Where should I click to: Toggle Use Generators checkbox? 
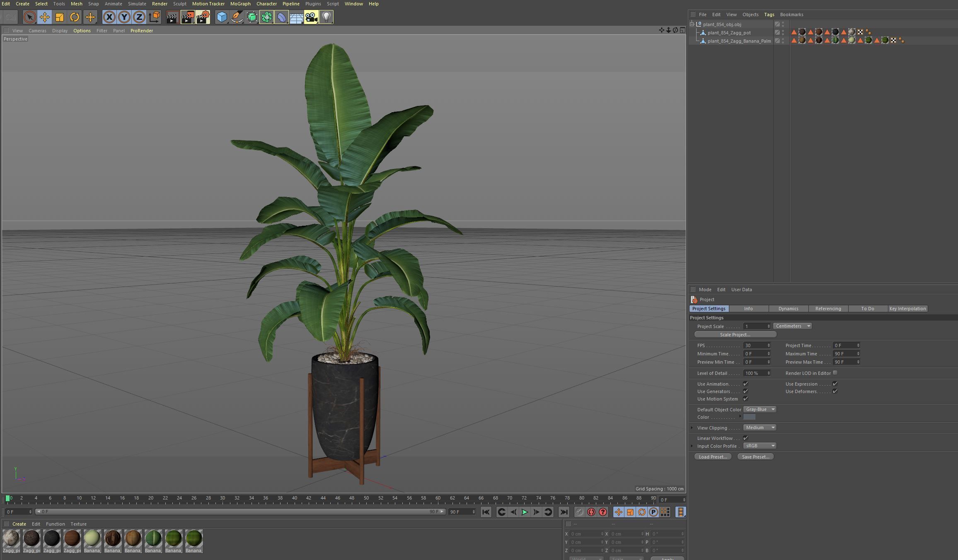(x=745, y=391)
